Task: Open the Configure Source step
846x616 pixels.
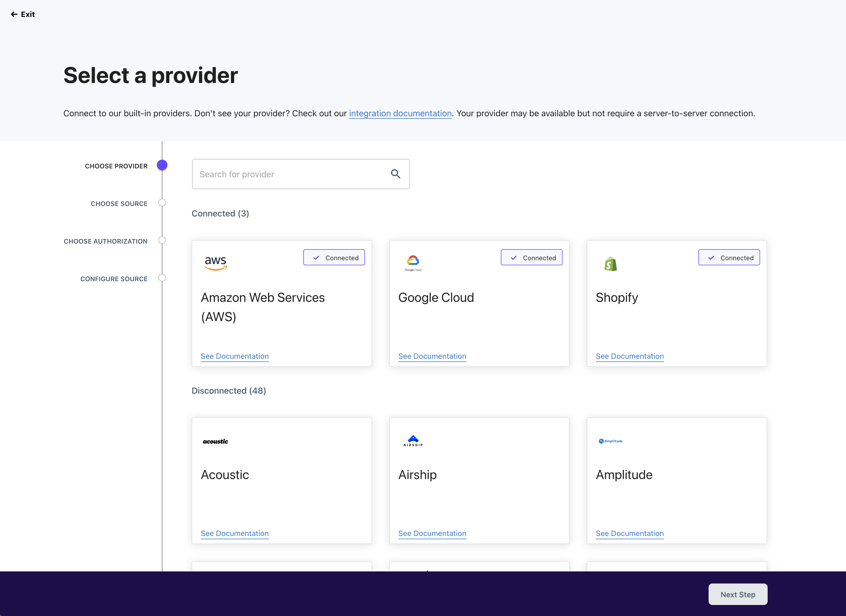Action: 162,278
